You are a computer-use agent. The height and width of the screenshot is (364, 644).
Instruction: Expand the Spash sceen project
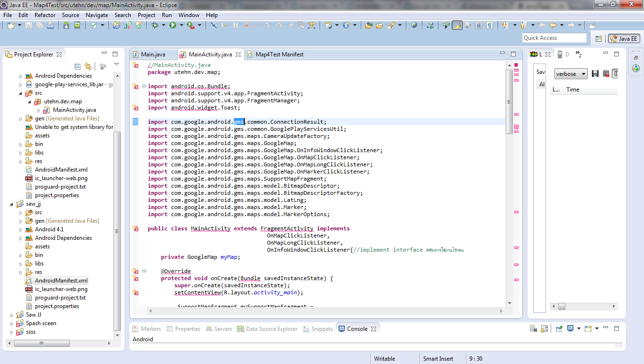click(12, 323)
